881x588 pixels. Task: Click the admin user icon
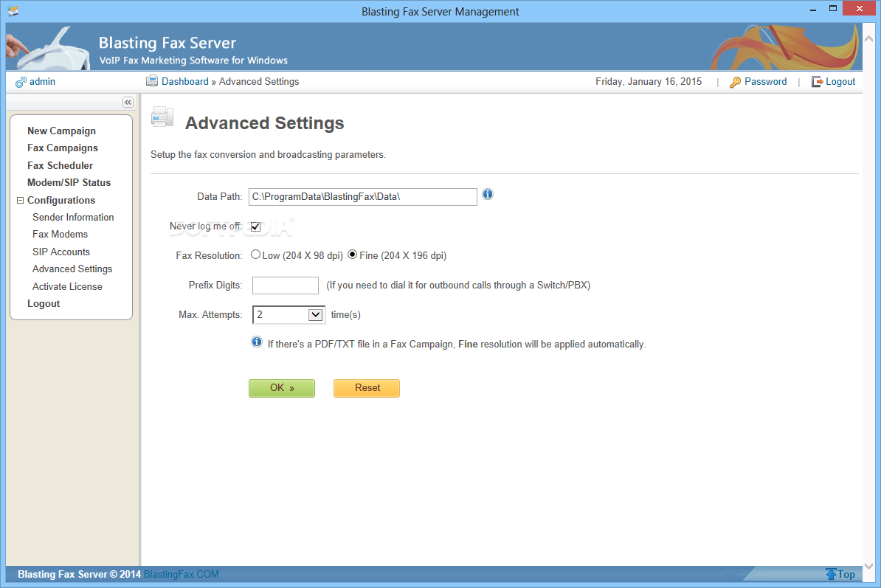coord(21,82)
